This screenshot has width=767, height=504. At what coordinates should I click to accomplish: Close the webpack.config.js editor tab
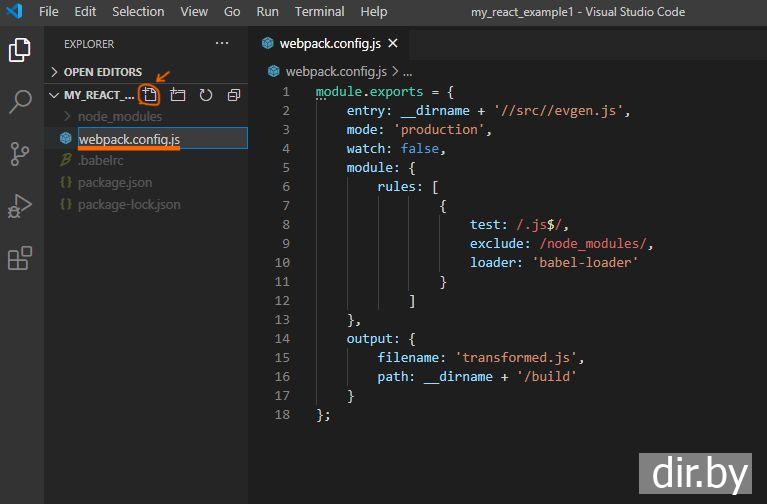point(393,43)
